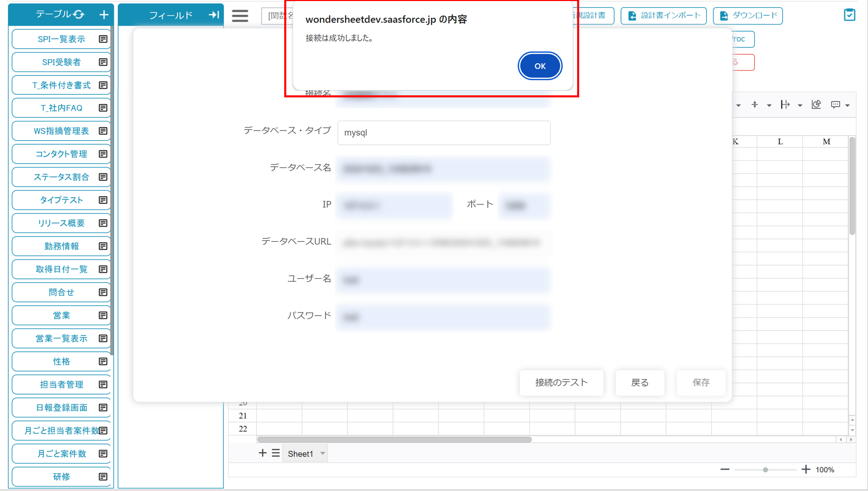Select row header 22
The height and width of the screenshot is (491, 868).
tap(242, 429)
